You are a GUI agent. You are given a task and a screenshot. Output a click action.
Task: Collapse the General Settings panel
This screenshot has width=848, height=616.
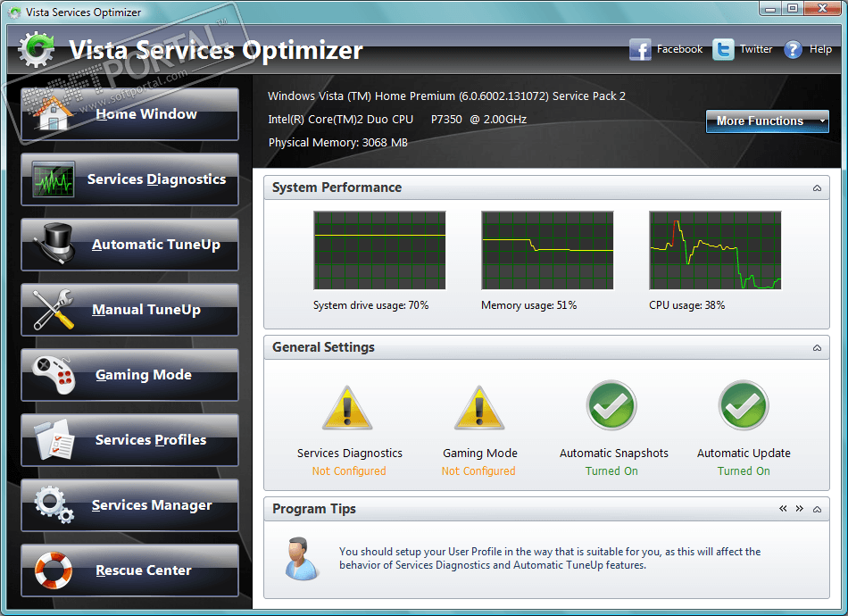pyautogui.click(x=817, y=348)
